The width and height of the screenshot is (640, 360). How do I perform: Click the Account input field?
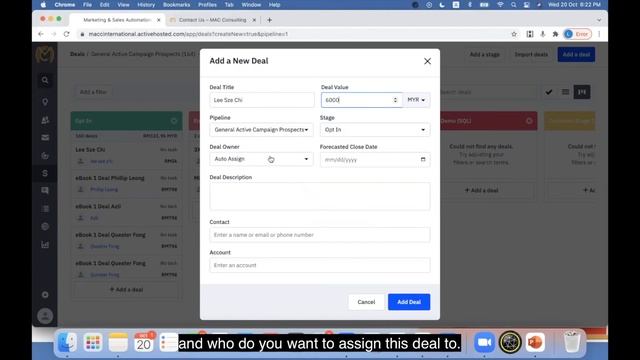point(320,265)
